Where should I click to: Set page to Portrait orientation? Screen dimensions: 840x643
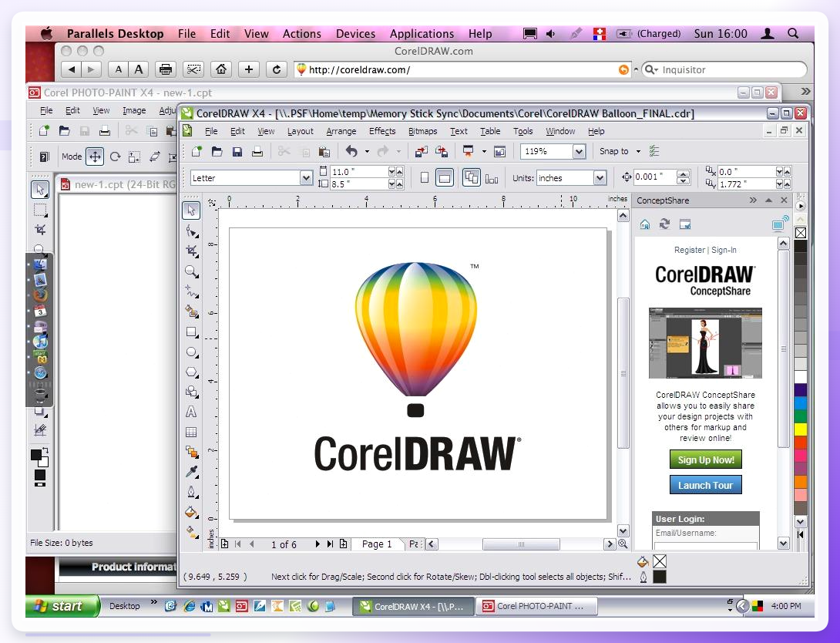(425, 178)
